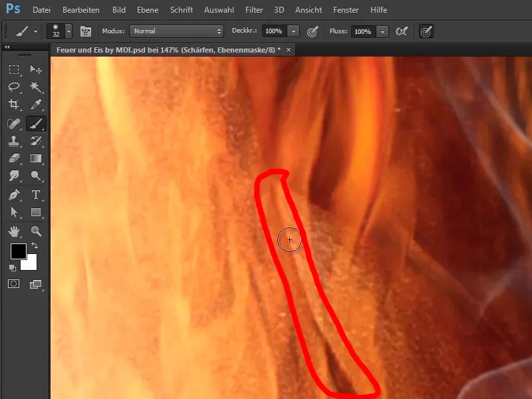Open the tool preset picker arrow

tap(35, 31)
